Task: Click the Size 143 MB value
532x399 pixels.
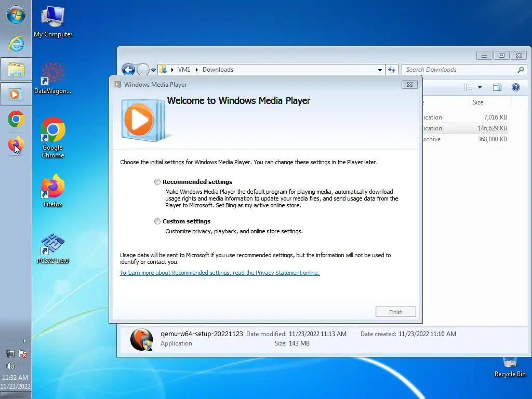Action: 299,343
